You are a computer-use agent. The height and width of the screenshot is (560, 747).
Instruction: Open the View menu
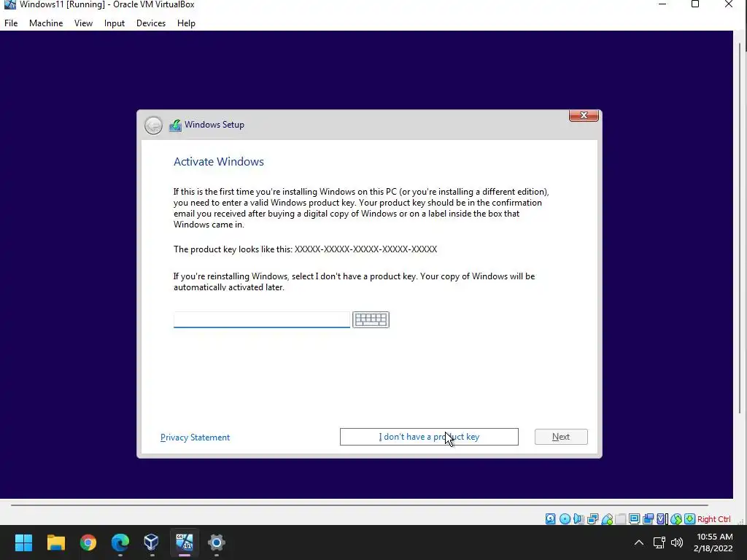click(83, 23)
